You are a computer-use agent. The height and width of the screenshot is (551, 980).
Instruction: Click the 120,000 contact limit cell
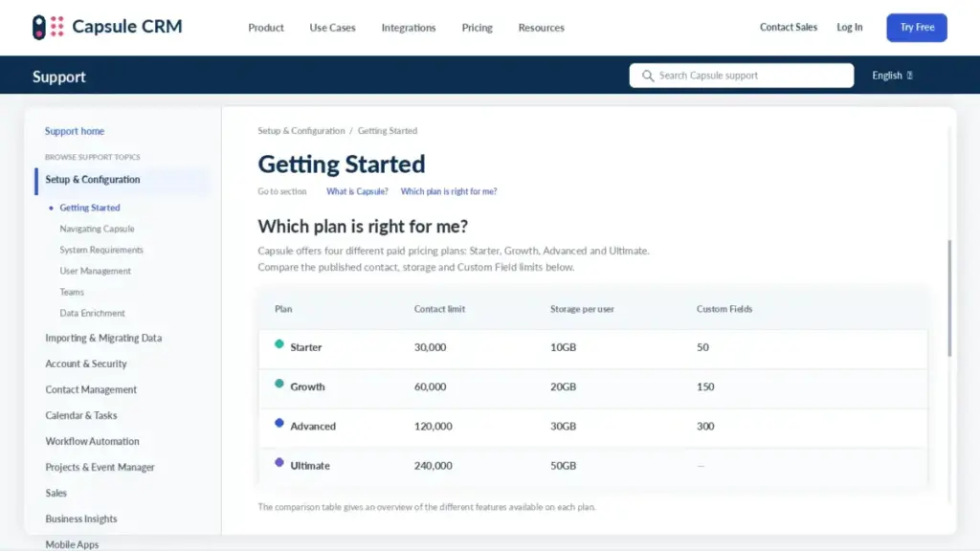pos(433,426)
